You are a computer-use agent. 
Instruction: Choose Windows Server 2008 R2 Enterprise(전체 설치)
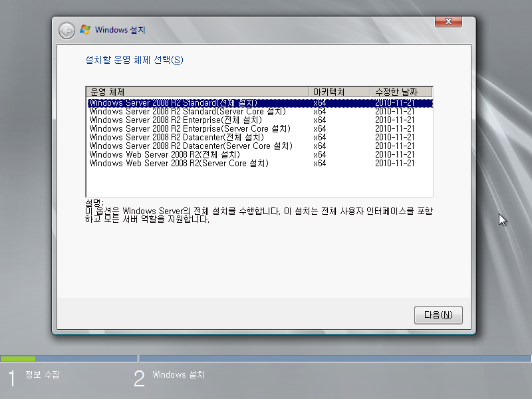pos(260,120)
